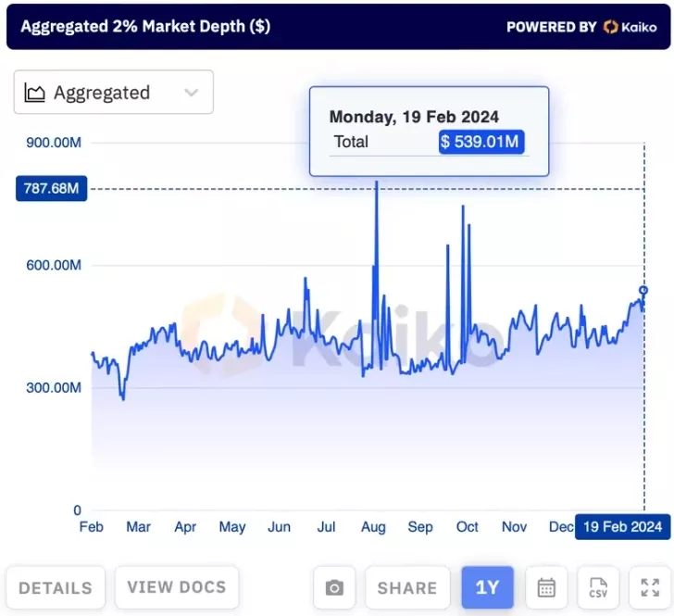Take a chart snapshot with camera icon
This screenshot has height=616, width=674.
click(334, 587)
